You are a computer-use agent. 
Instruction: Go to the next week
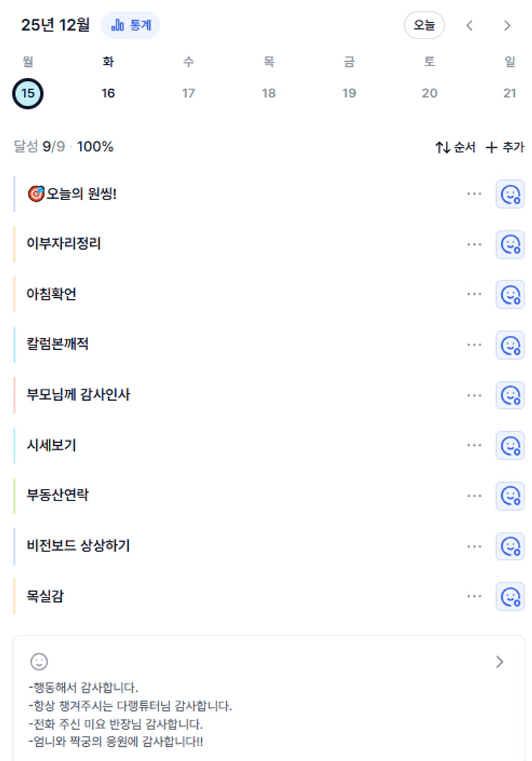507,26
